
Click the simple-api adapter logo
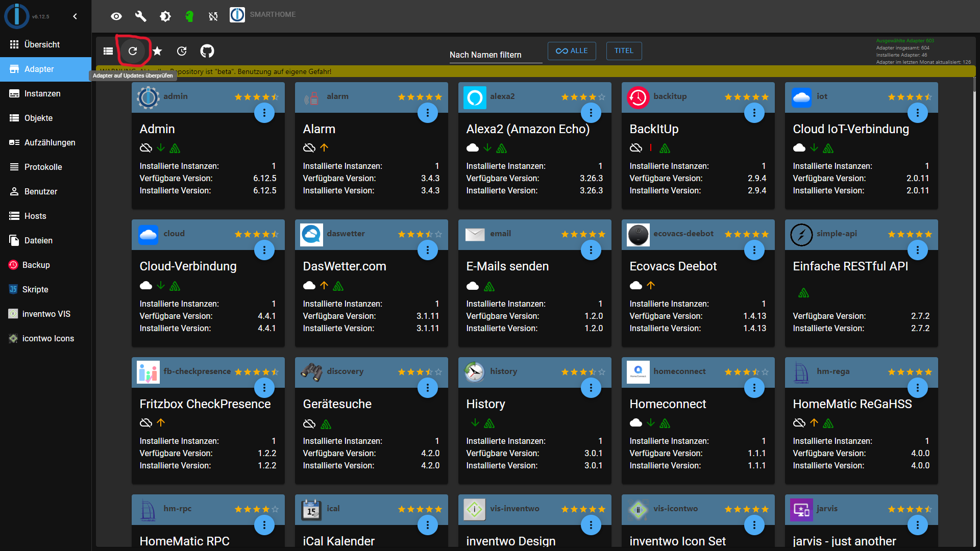click(x=801, y=235)
